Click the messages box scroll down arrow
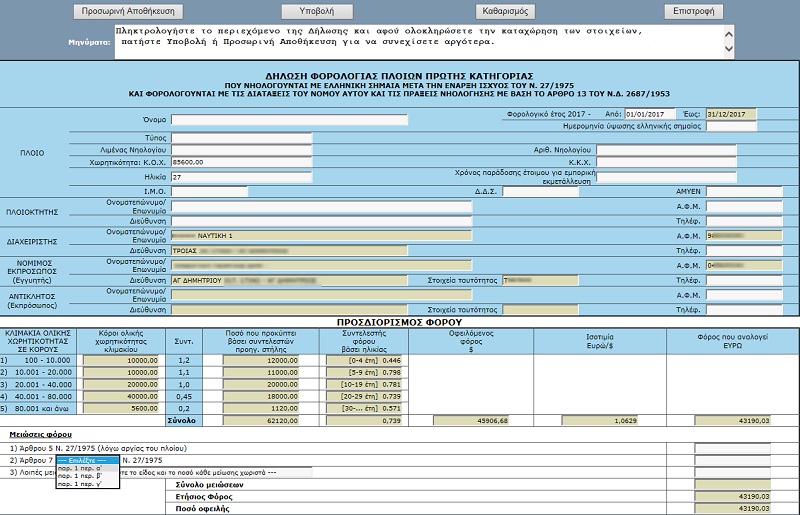800x515 pixels. pyautogui.click(x=729, y=49)
